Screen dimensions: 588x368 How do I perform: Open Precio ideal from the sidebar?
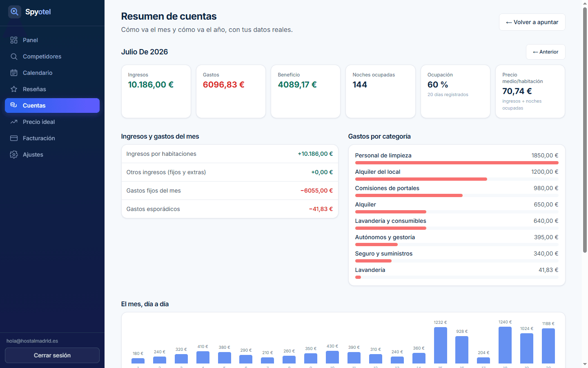(x=52, y=122)
